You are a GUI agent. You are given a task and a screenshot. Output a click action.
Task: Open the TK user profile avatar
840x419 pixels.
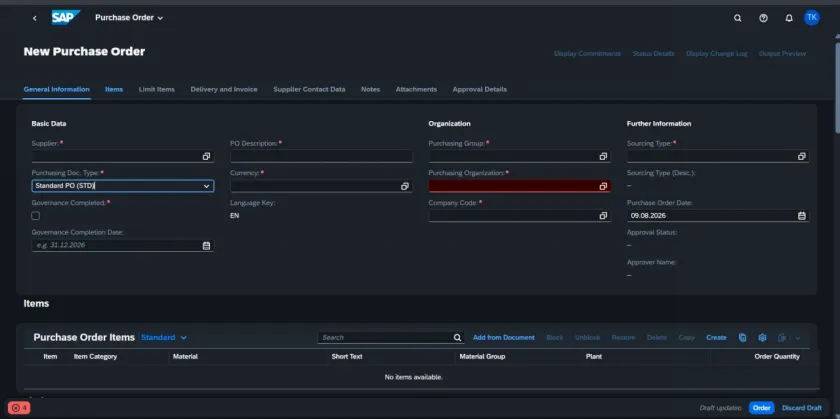(812, 18)
